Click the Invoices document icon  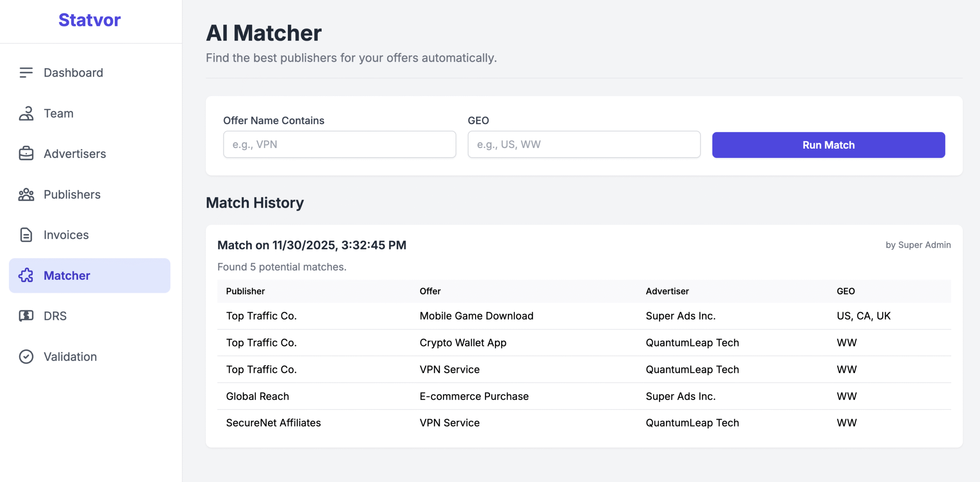(x=26, y=235)
